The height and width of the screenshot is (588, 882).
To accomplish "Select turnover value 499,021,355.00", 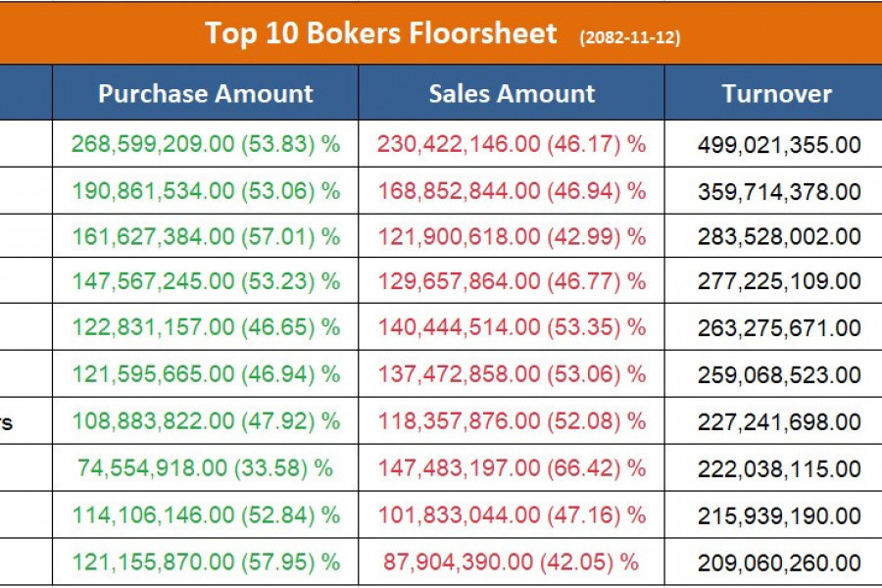I will (x=779, y=145).
